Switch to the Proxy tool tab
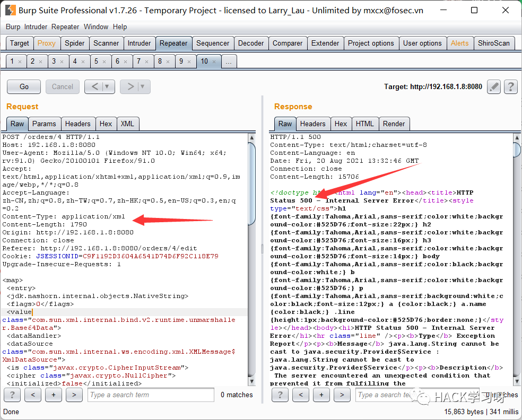Screen dimensions: 522x420 47,43
